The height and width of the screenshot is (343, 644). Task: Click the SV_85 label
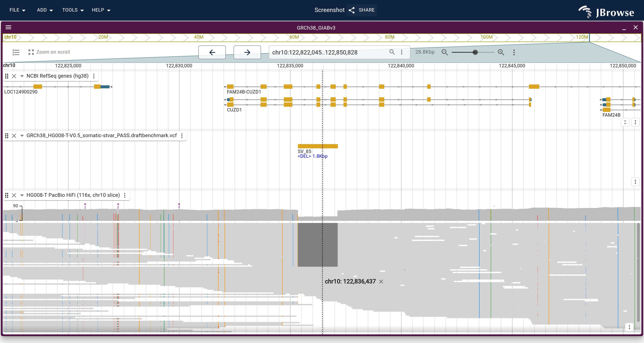click(304, 151)
